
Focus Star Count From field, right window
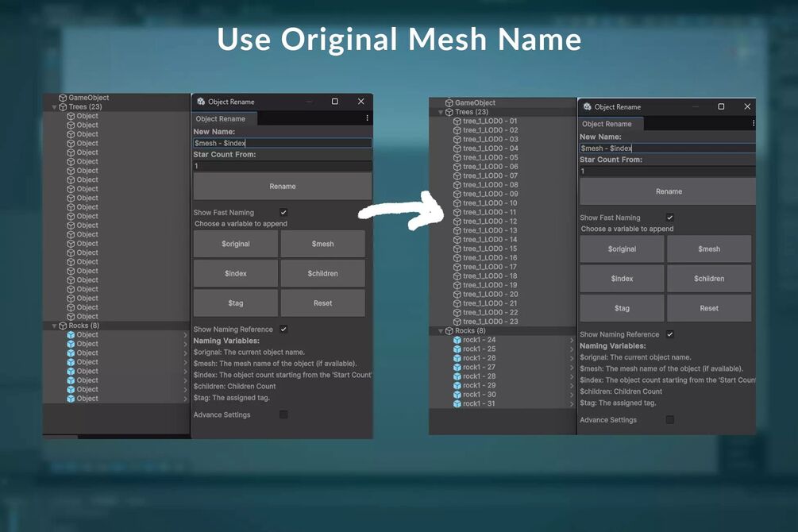coord(668,171)
